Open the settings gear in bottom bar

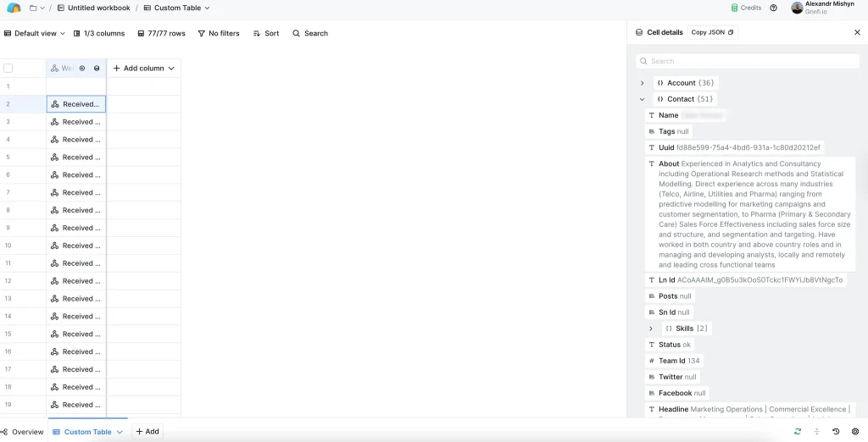tap(855, 431)
